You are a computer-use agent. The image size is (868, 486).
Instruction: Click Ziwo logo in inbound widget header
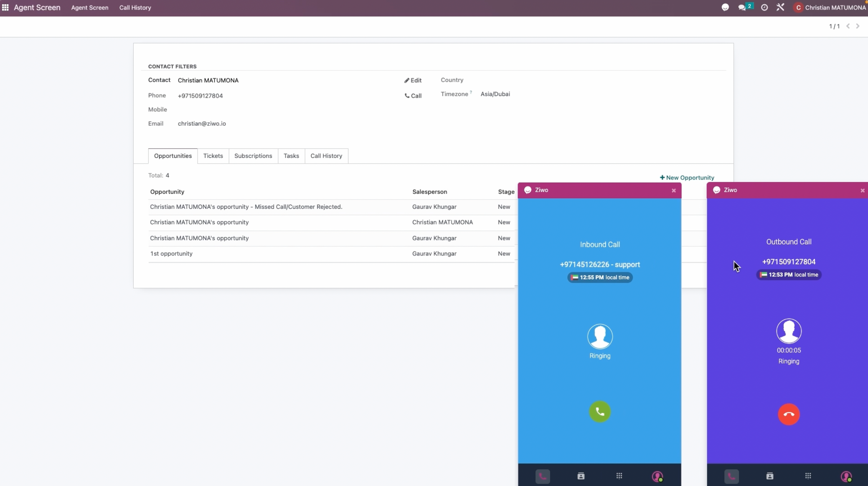tap(528, 190)
